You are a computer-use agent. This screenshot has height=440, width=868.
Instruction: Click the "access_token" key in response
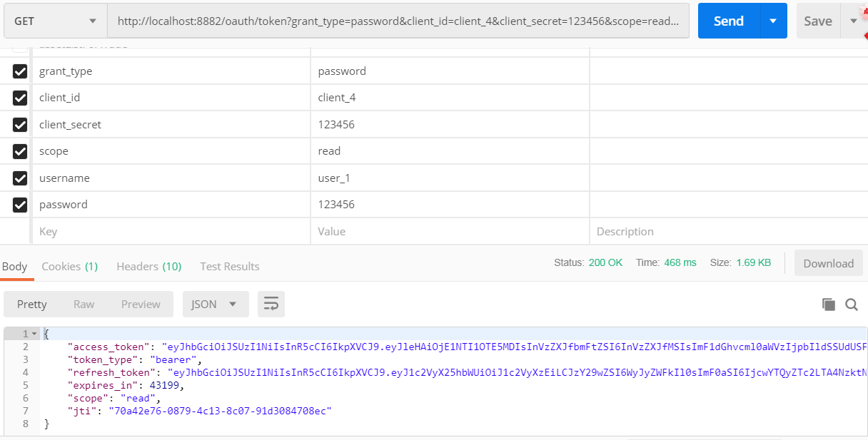tap(108, 347)
